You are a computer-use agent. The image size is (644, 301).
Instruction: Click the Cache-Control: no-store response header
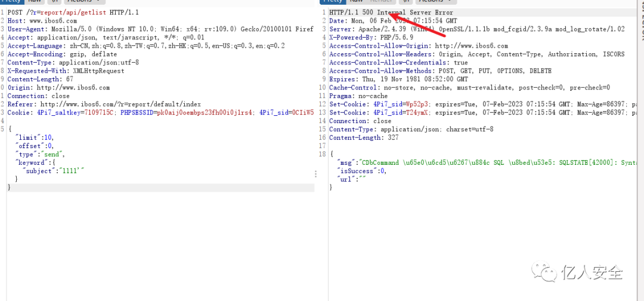point(469,88)
